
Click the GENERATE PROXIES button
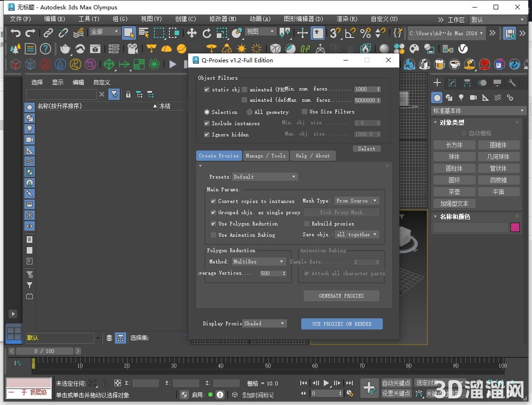point(341,296)
